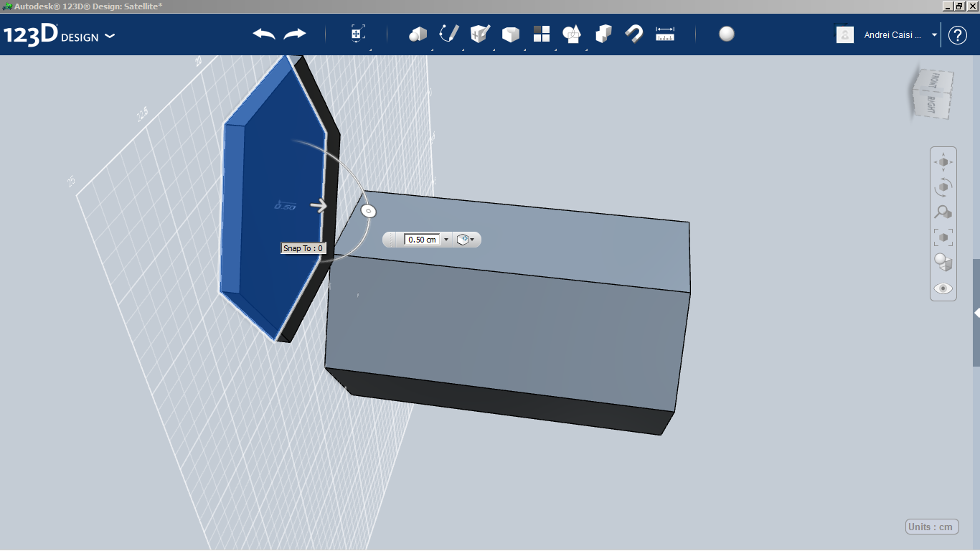Click the 0.50 cm distance input field
980x551 pixels.
422,240
